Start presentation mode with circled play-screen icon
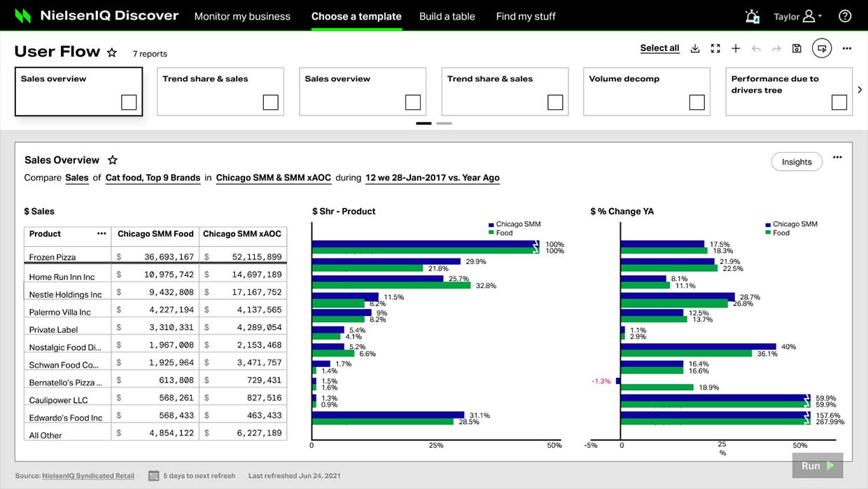 coord(822,48)
